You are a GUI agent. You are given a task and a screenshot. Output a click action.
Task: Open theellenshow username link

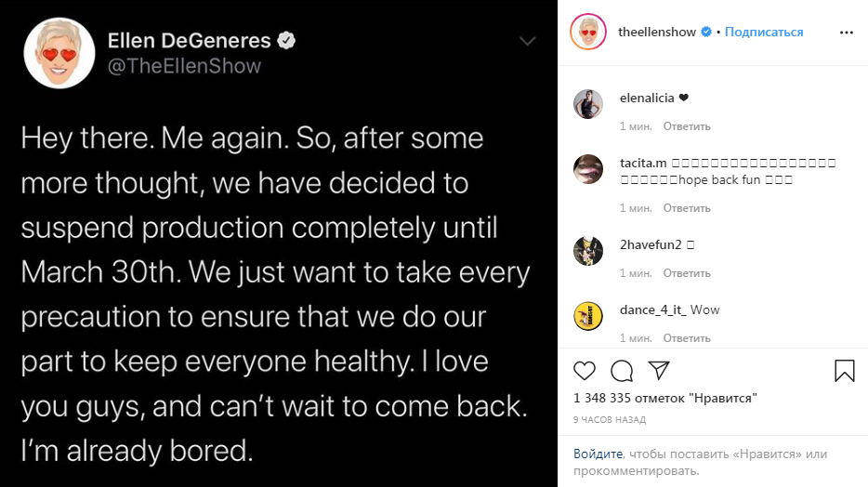tap(657, 32)
